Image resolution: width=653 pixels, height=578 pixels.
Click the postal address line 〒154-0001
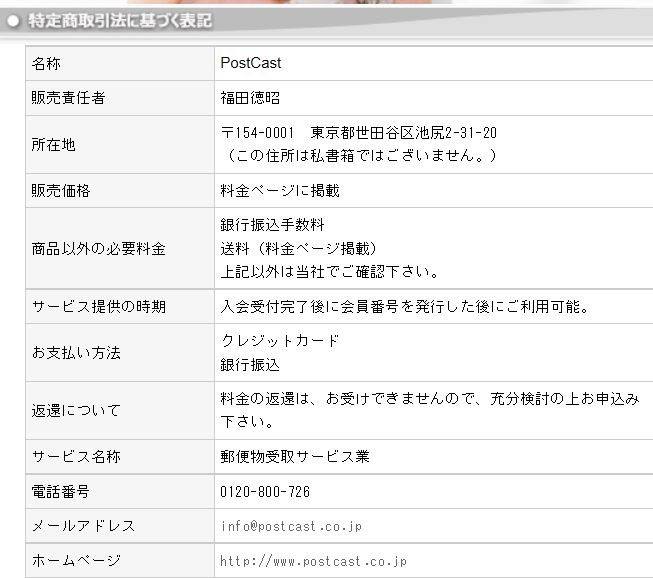(358, 133)
